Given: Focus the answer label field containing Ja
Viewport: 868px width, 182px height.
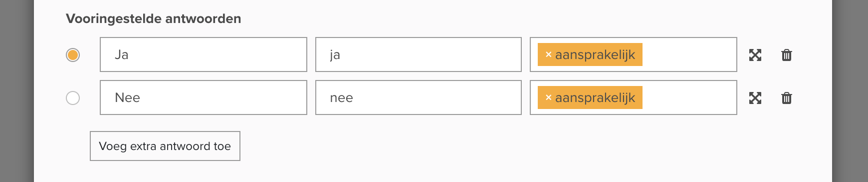Looking at the screenshot, I should [204, 54].
